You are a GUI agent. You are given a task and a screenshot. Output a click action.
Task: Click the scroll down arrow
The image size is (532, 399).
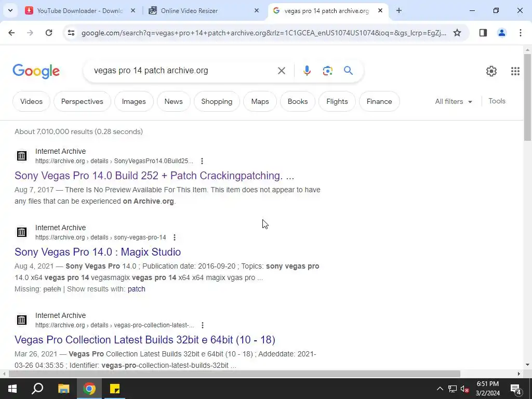(x=528, y=365)
